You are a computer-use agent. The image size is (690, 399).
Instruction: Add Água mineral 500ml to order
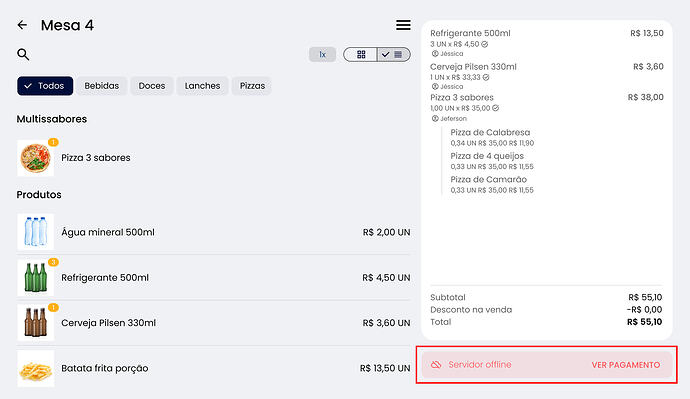point(213,232)
